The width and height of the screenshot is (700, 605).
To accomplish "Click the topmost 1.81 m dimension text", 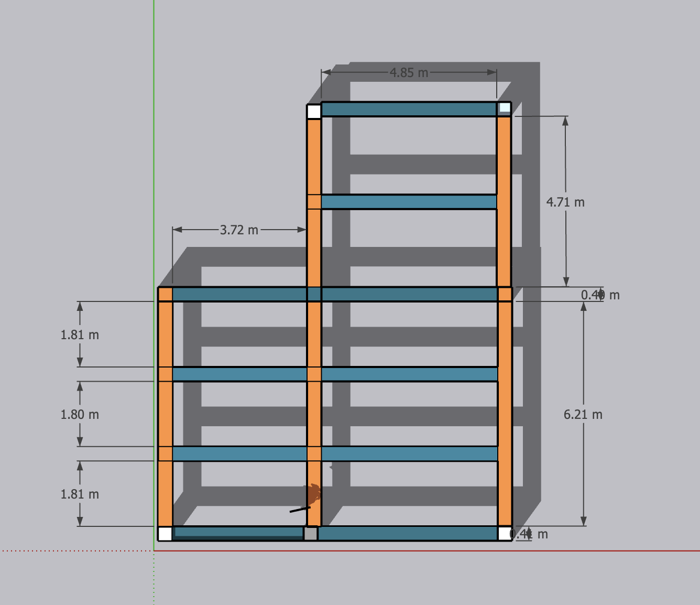I will (x=79, y=334).
